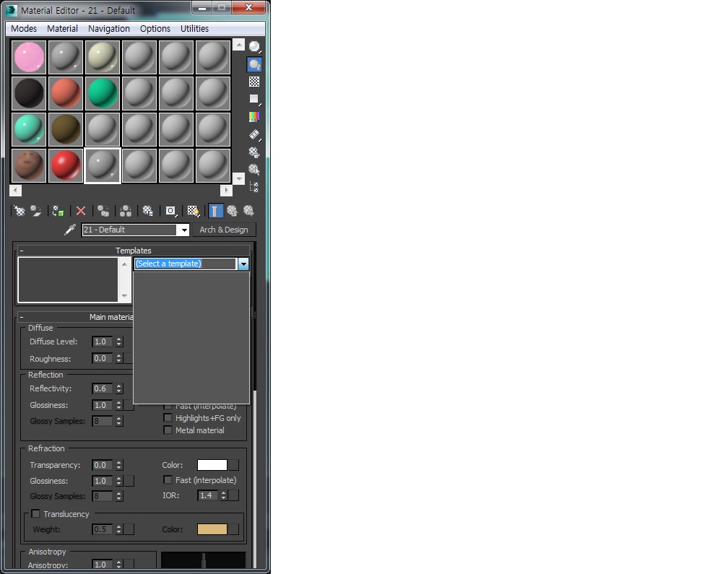Click the Arch & Design material type button
The width and height of the screenshot is (728, 574).
[224, 230]
